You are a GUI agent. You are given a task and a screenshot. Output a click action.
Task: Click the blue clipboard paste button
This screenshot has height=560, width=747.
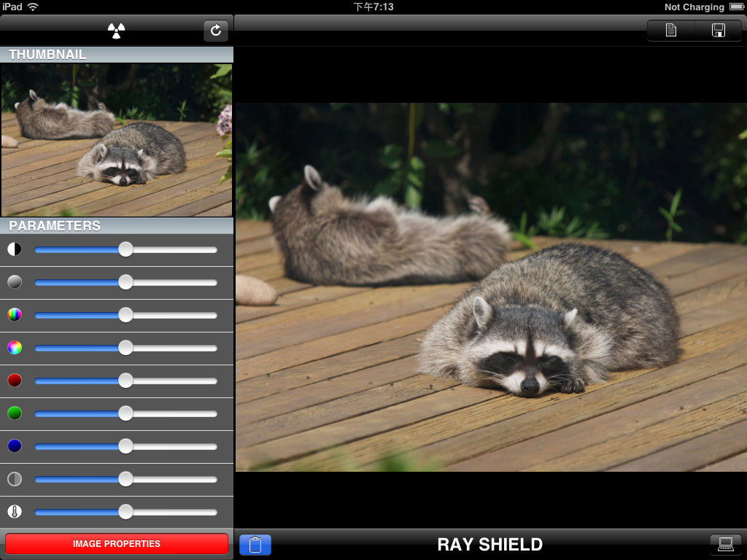255,544
